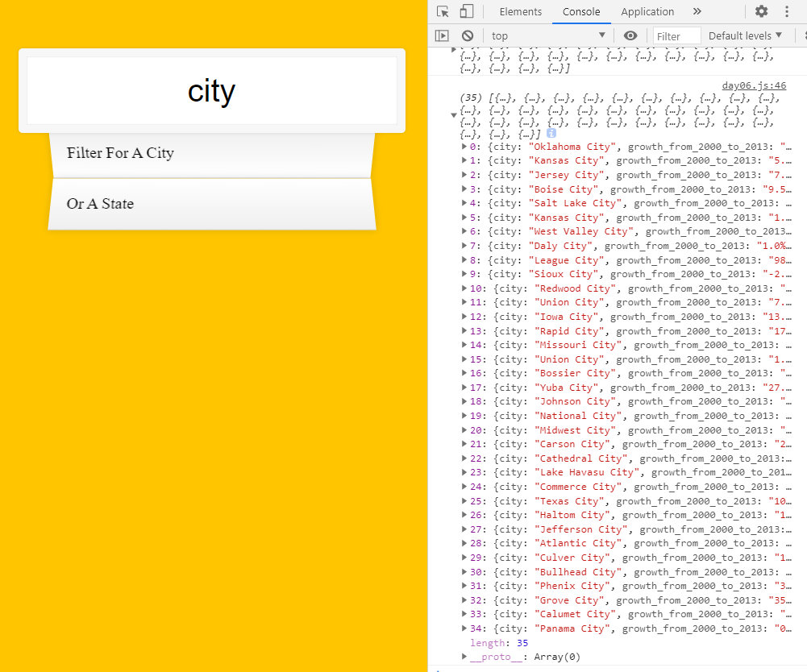Open the DevTools settings gear

coord(761,11)
